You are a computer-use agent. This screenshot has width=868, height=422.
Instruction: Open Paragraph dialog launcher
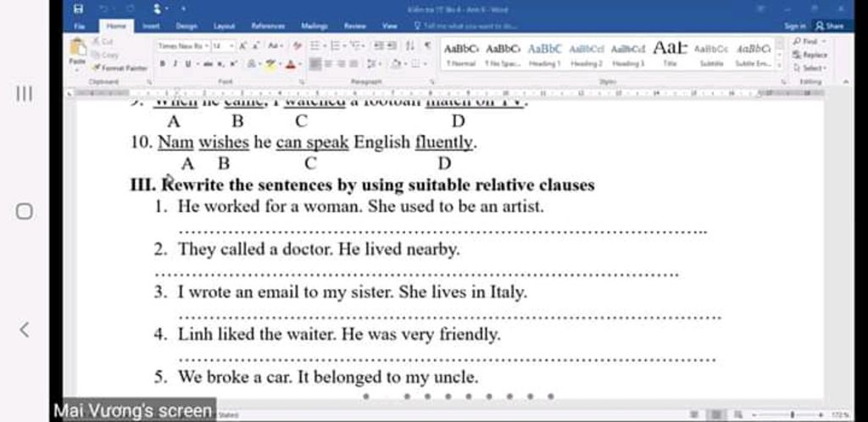431,81
